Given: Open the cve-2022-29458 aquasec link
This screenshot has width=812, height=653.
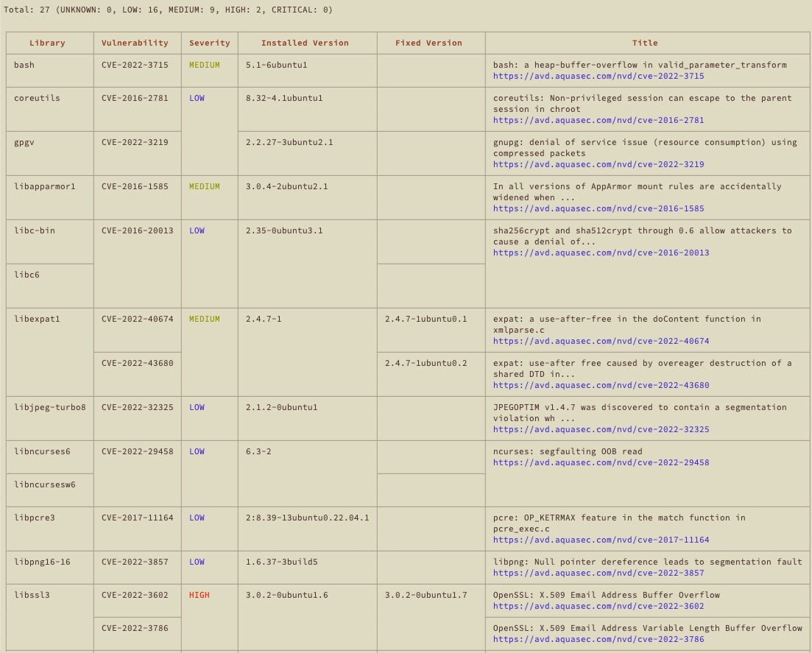Looking at the screenshot, I should [601, 462].
